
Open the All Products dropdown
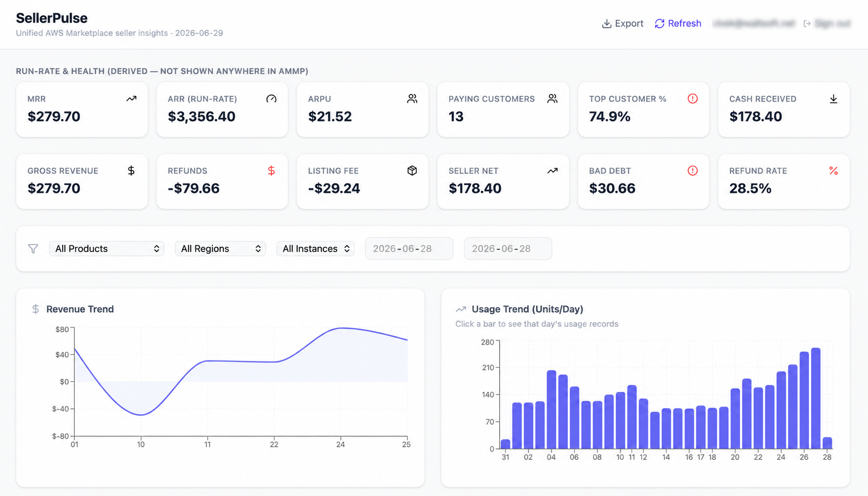pyautogui.click(x=107, y=249)
